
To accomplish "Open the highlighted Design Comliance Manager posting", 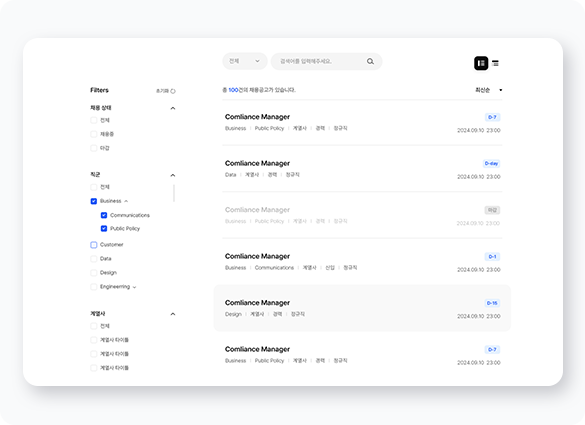I will (362, 308).
